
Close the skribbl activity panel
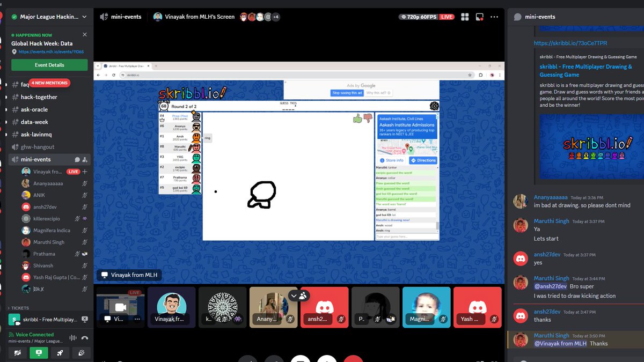(84, 320)
